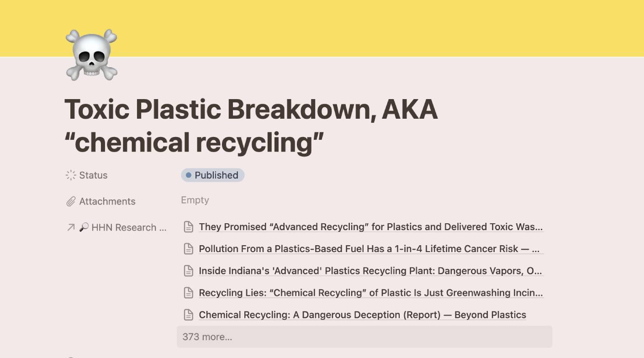The height and width of the screenshot is (358, 644).
Task: Click page icon beside 'Recycling Lies' entry
Action: click(x=188, y=293)
